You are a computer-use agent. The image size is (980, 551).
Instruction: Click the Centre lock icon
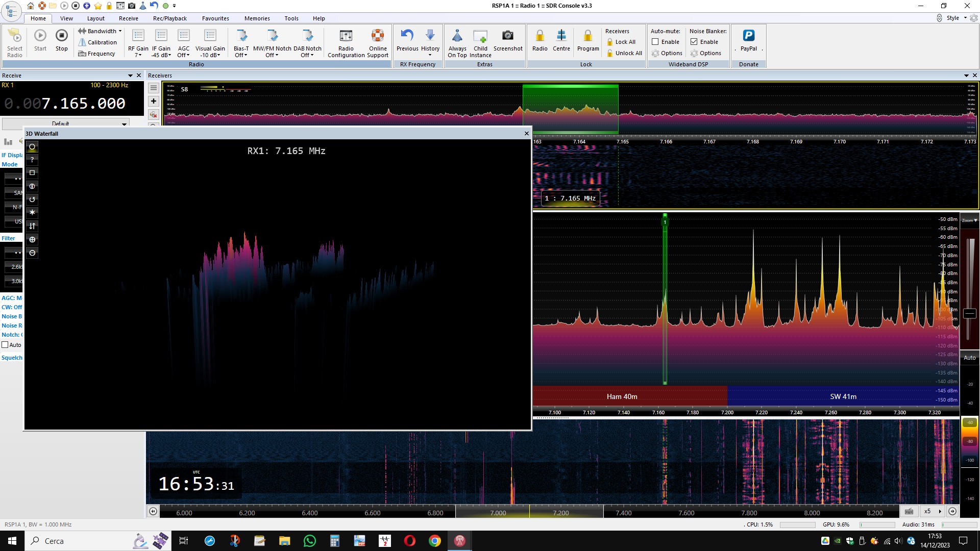[x=561, y=36]
